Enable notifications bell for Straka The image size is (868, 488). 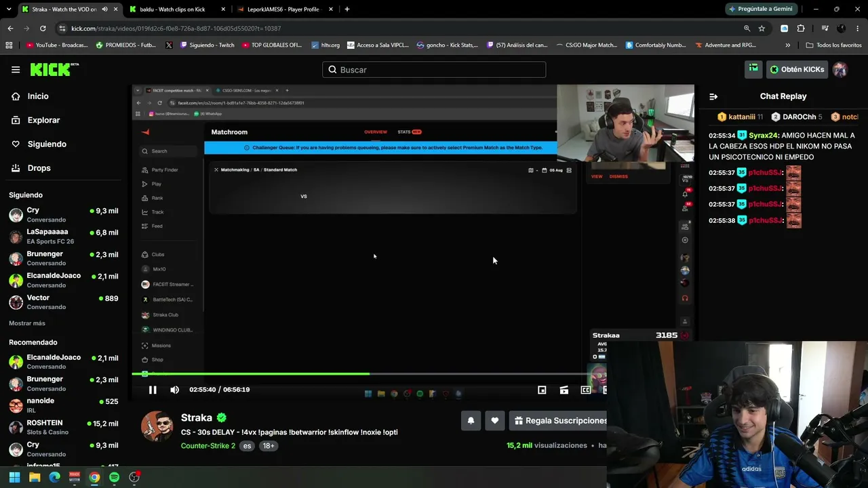[471, 421]
